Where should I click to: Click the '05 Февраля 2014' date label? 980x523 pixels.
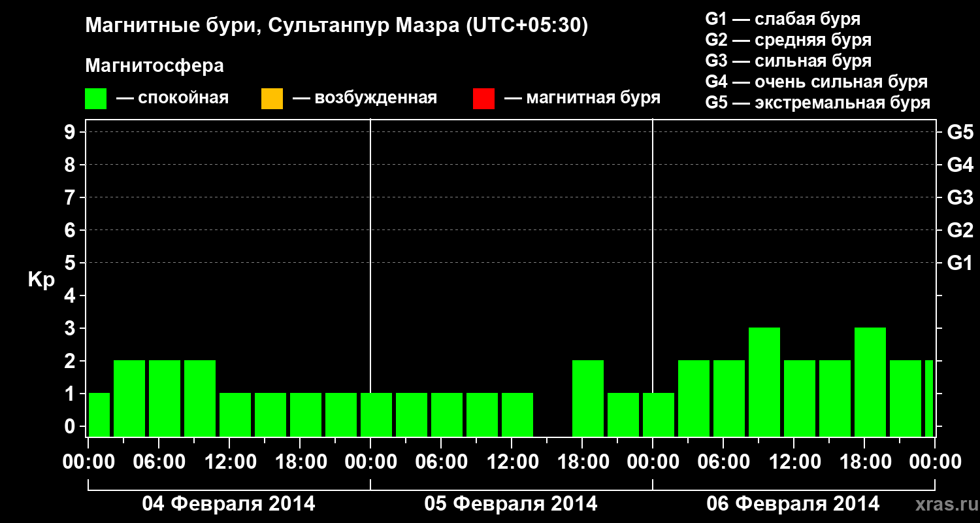(511, 504)
